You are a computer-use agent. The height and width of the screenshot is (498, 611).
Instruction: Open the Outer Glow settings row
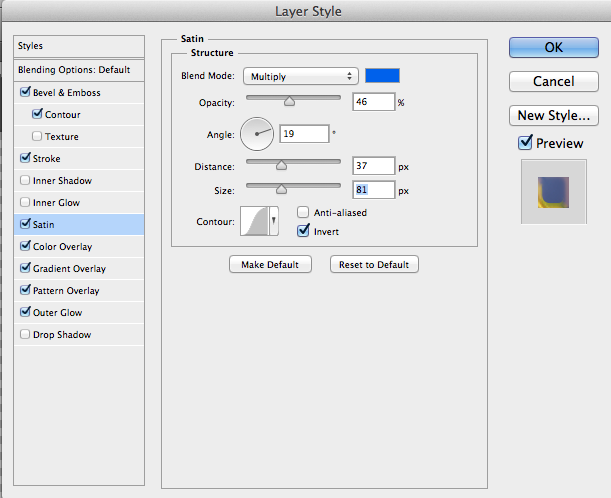tap(79, 313)
